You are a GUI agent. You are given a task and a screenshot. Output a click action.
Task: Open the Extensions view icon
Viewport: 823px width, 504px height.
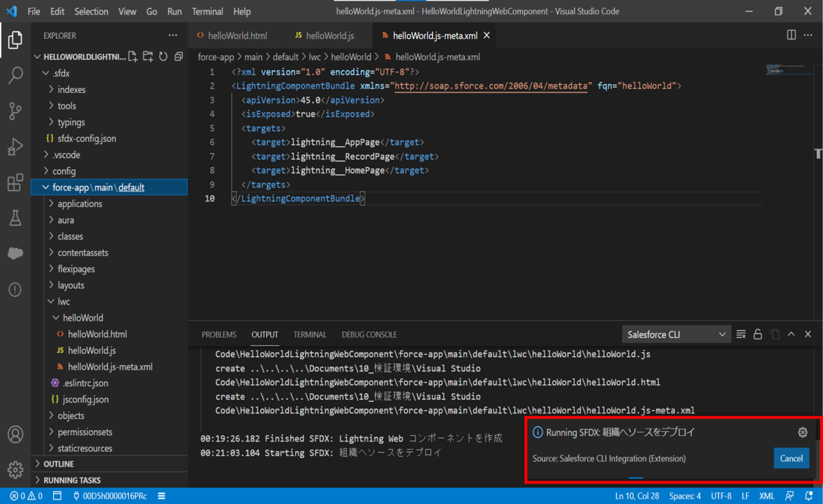tap(15, 182)
